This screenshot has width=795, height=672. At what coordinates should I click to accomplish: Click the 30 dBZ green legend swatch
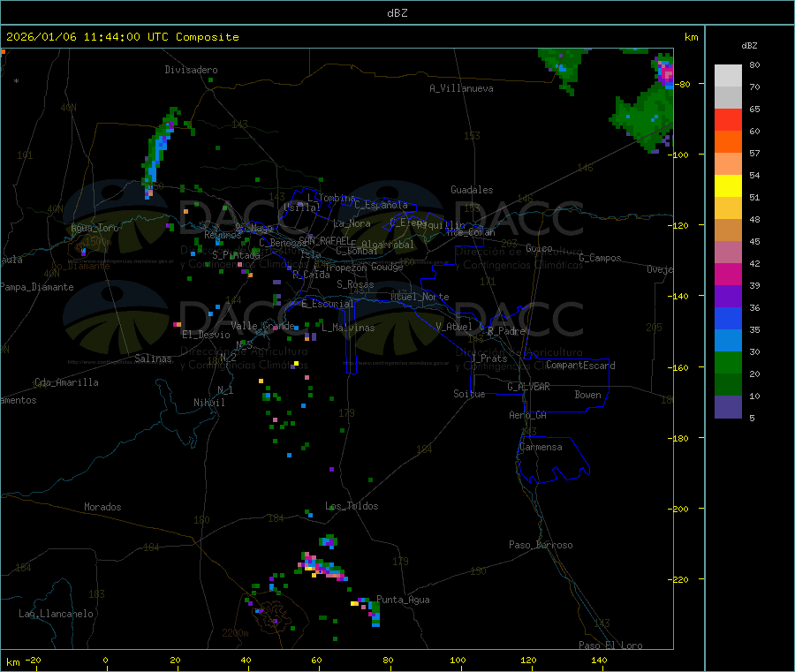point(728,362)
